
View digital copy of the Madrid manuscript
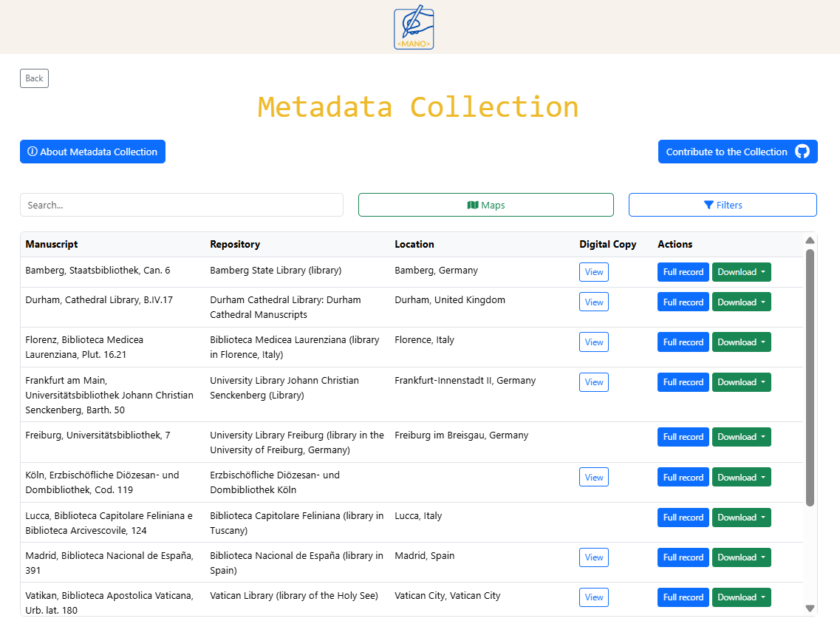594,557
